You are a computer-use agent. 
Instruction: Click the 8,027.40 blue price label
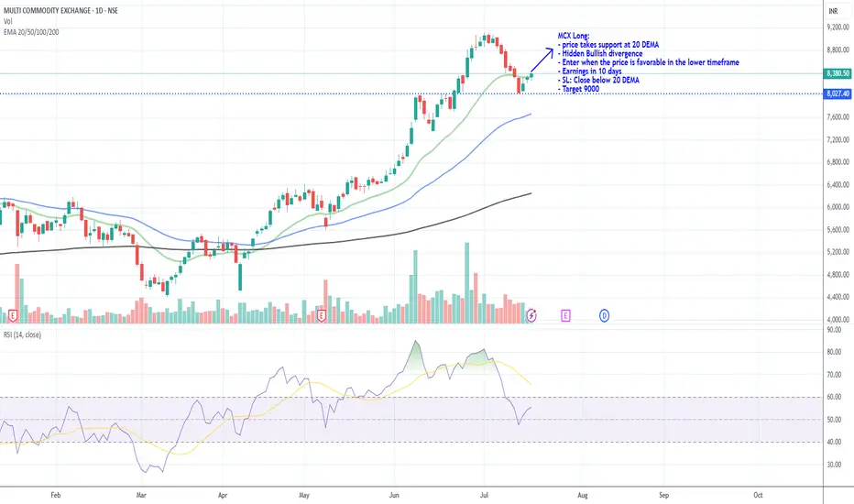click(838, 93)
